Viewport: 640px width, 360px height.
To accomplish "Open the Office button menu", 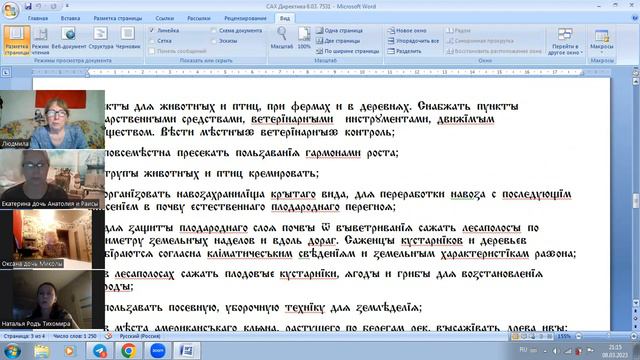I will [10, 10].
